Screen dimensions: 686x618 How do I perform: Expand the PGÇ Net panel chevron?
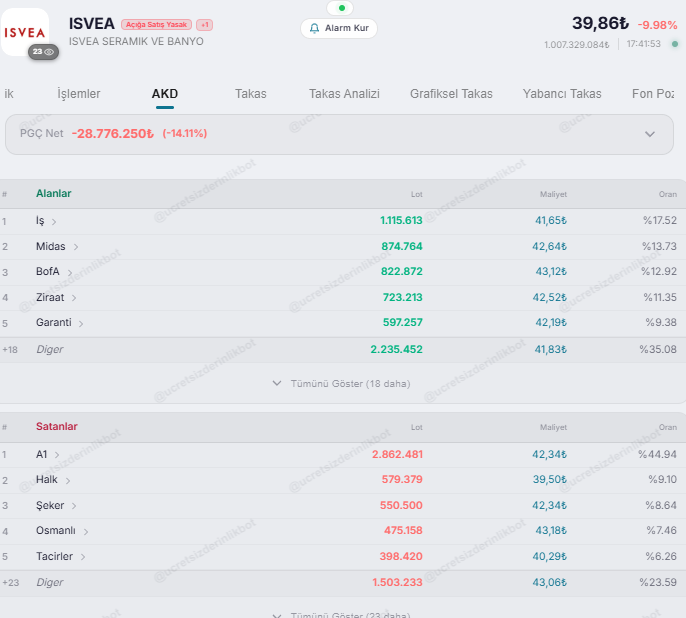pos(650,134)
